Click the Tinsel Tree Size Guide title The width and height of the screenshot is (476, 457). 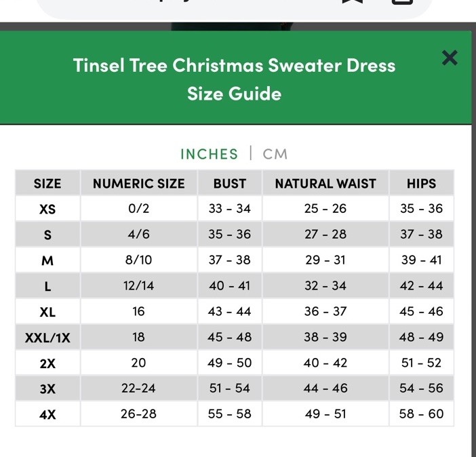click(235, 79)
